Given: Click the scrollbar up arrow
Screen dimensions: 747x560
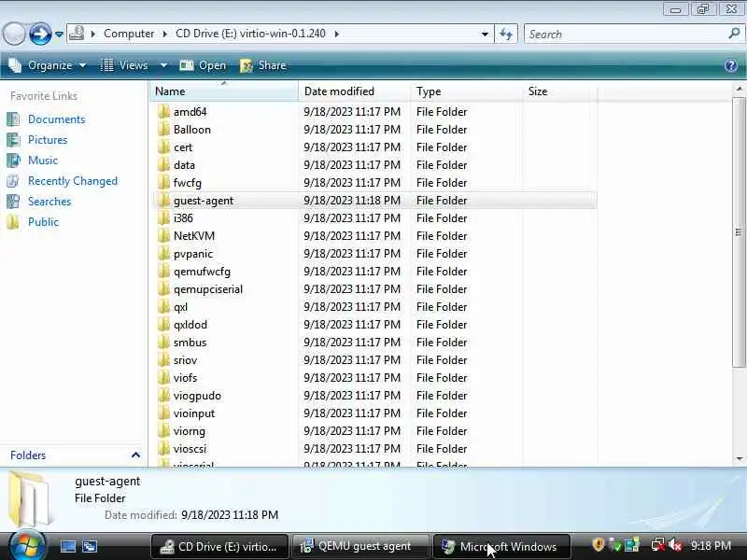Looking at the screenshot, I should (x=739, y=89).
